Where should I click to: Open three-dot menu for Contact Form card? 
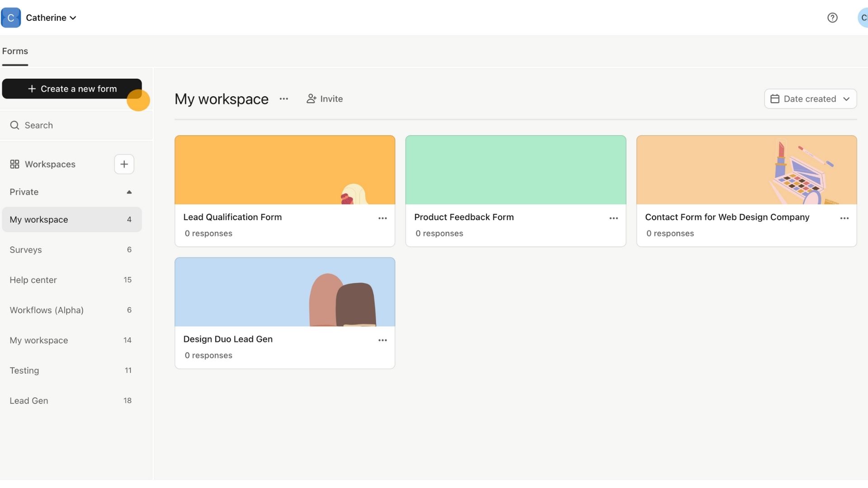844,218
